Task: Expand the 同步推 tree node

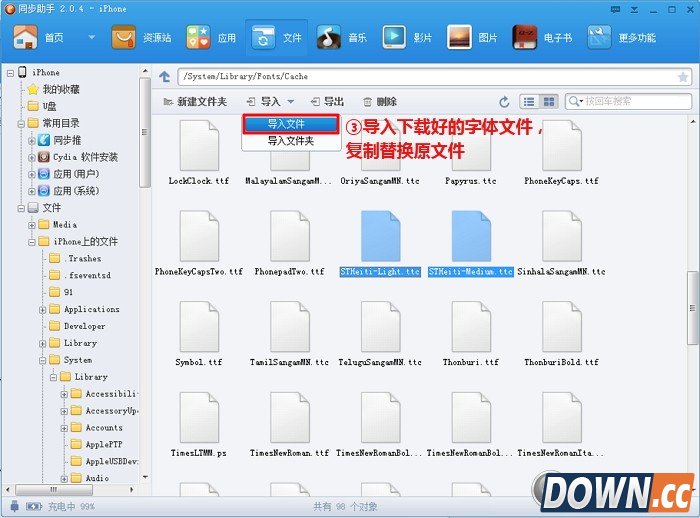Action: click(x=32, y=141)
